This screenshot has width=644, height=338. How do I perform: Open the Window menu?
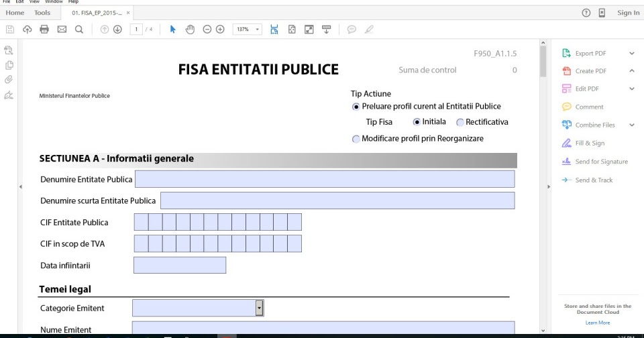point(54,1)
